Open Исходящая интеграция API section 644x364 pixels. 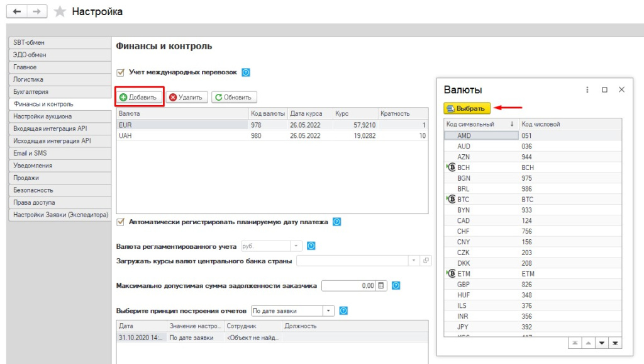coord(60,141)
